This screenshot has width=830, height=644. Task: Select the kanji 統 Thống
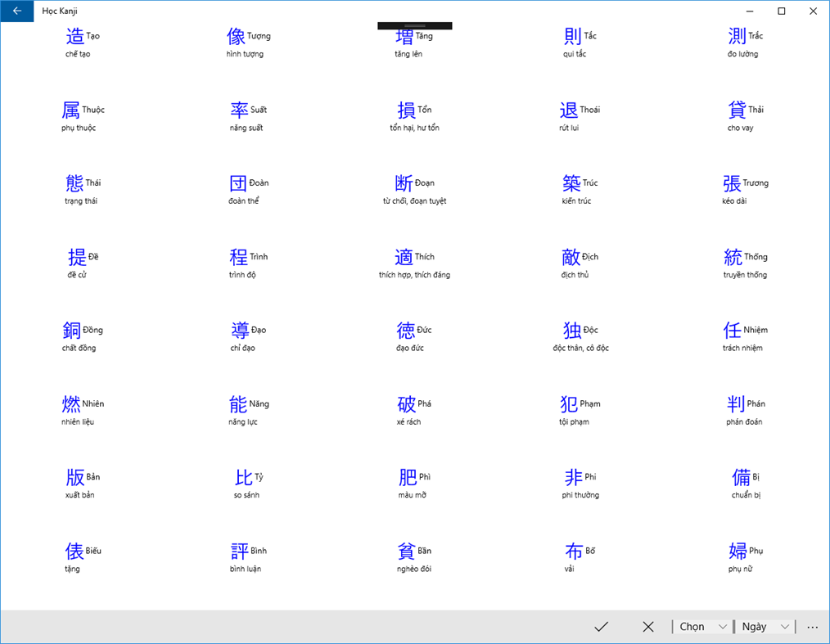[732, 257]
